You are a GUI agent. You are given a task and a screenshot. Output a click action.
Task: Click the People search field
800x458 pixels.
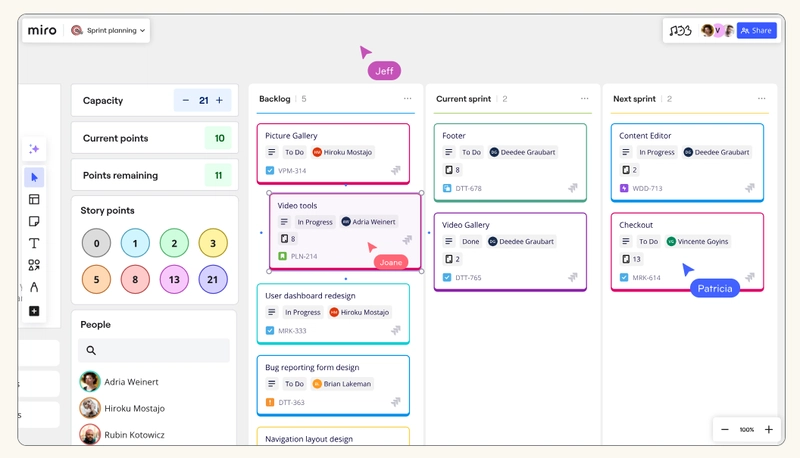pyautogui.click(x=153, y=350)
